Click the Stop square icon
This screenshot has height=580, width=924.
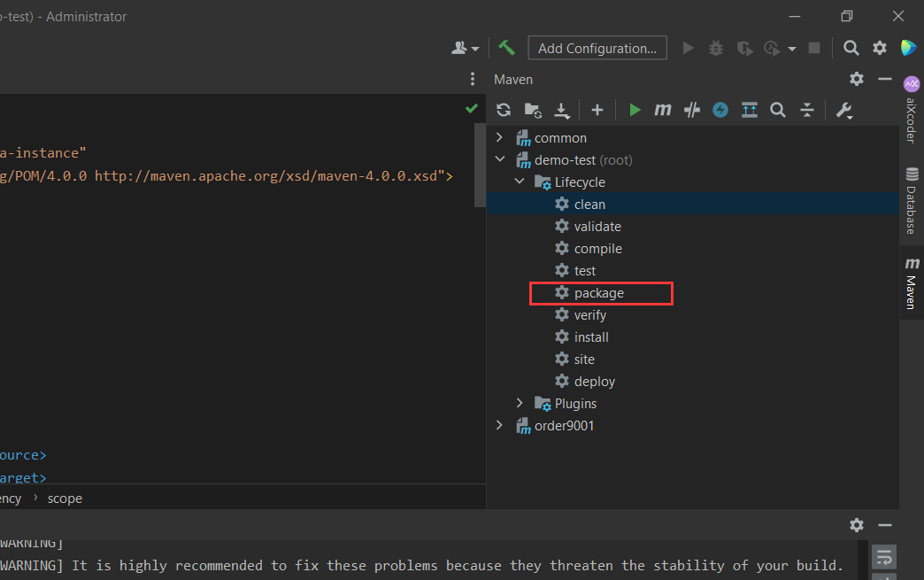[x=814, y=48]
